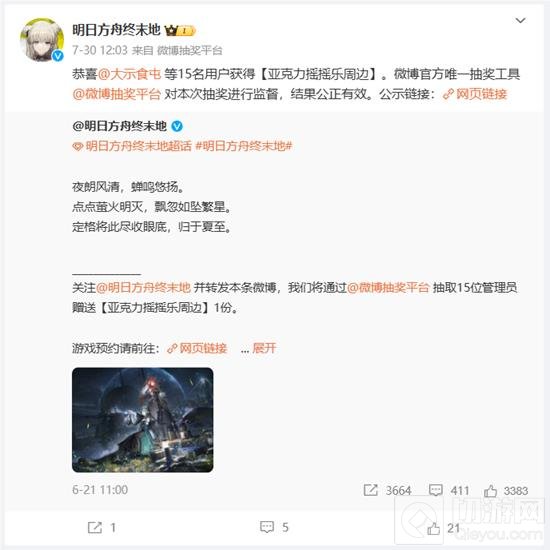Image resolution: width=550 pixels, height=550 pixels.
Task: Open the 明日方舟终末地 account name at top
Action: (x=116, y=30)
